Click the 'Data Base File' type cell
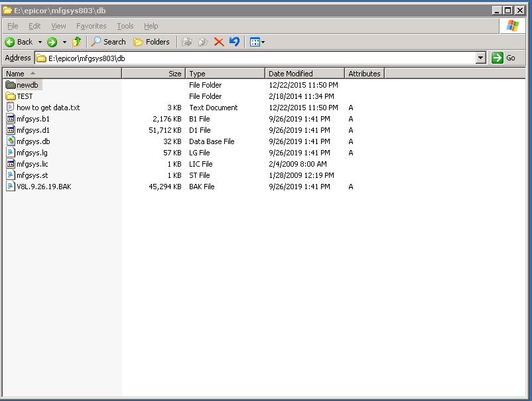Viewport: 532px width, 401px height. (x=212, y=141)
